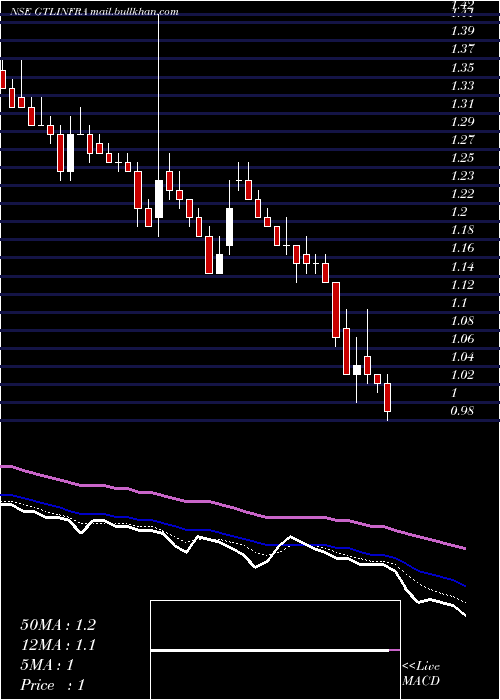The height and width of the screenshot is (700, 500).
Task: Select the 1.12 price axis label
Action: click(462, 284)
